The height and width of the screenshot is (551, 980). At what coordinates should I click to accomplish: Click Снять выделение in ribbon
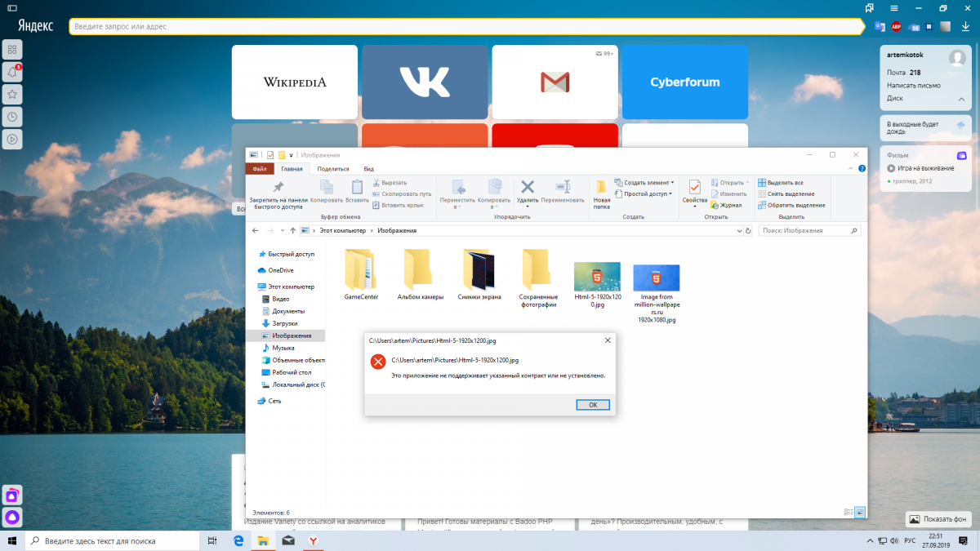coord(786,194)
